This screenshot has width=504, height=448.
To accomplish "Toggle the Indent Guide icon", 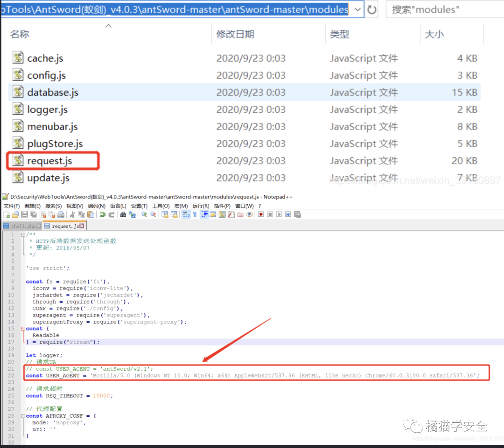I will coord(204,214).
